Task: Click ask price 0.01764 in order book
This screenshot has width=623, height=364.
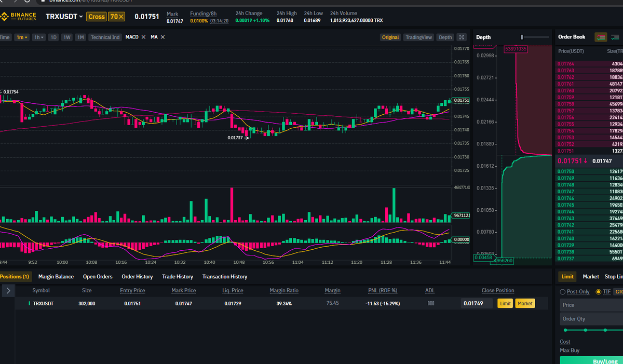Action: pos(566,64)
